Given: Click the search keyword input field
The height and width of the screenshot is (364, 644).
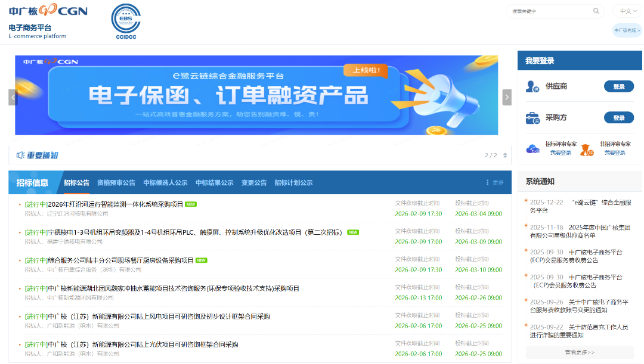Looking at the screenshot, I should (x=549, y=11).
